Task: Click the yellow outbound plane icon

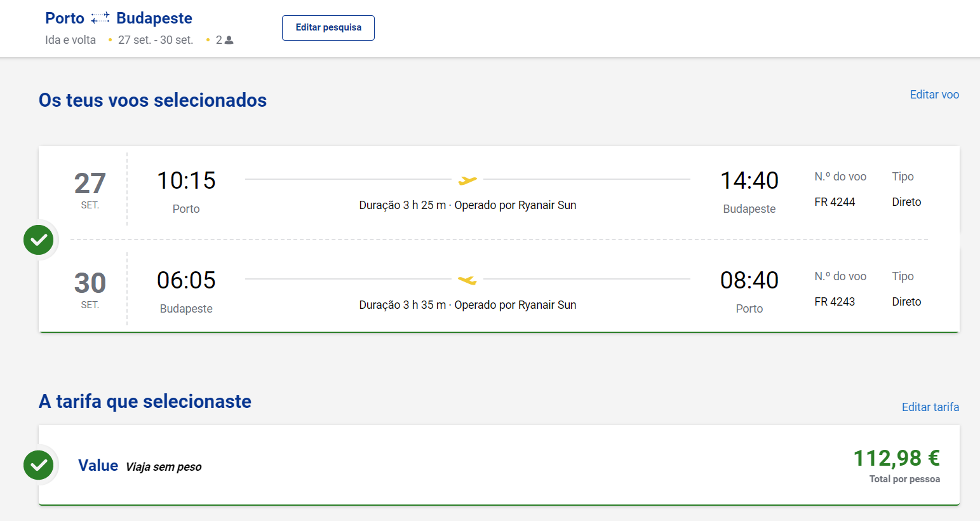Action: click(x=467, y=181)
